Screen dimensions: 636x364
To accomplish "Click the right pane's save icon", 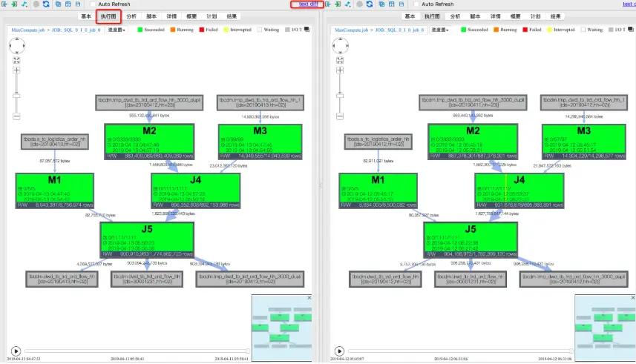I will click(x=401, y=4).
